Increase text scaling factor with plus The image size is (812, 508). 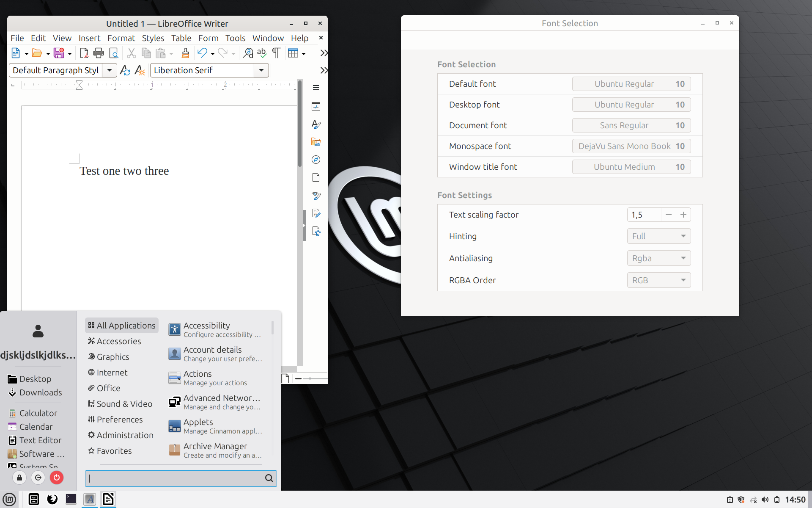point(683,215)
